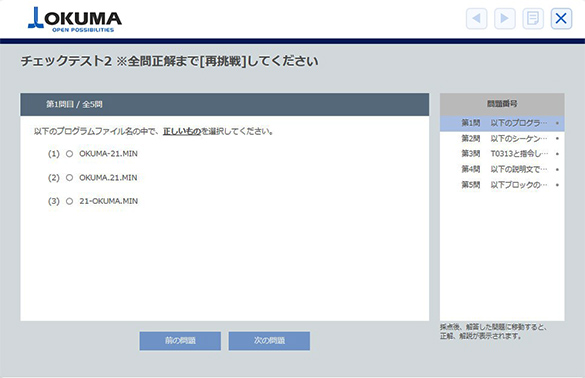Click the previous page arrow icon
Image resolution: width=585 pixels, height=378 pixels.
click(476, 18)
